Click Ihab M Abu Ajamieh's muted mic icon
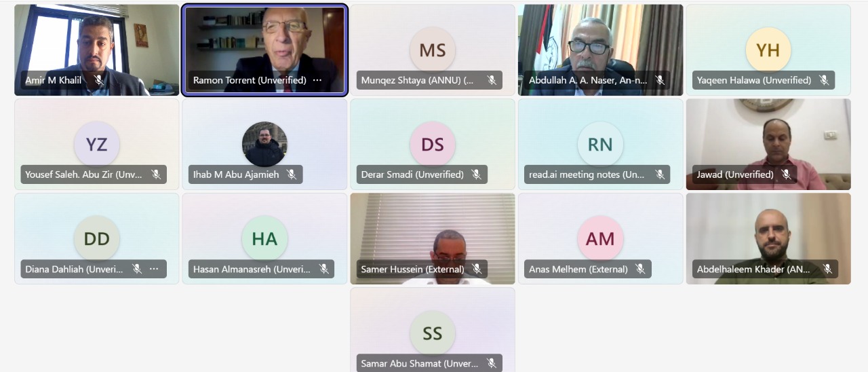 292,174
